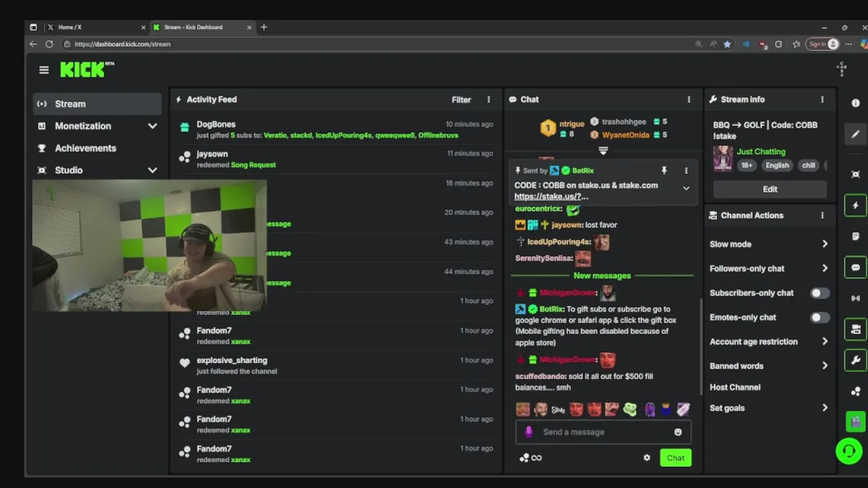
Task: Click the browser address bar URL
Action: 123,44
